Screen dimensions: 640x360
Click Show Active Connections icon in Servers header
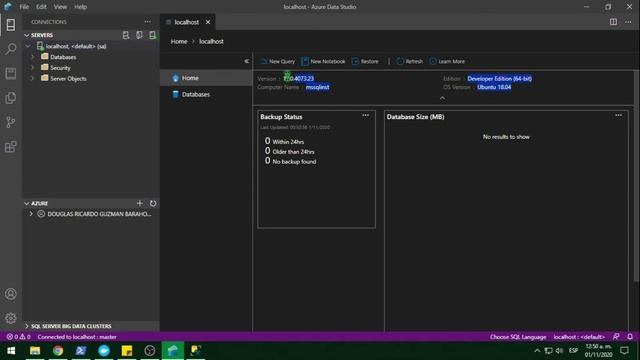pyautogui.click(x=152, y=35)
